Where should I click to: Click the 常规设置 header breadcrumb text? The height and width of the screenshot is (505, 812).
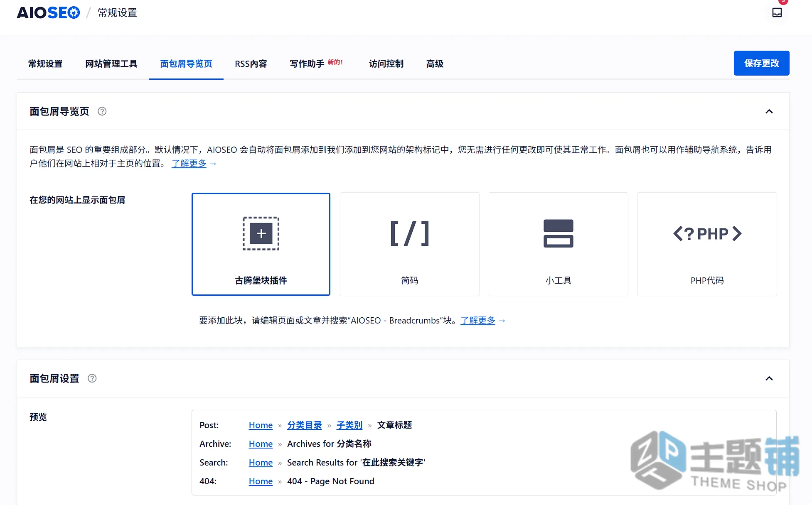click(x=118, y=13)
